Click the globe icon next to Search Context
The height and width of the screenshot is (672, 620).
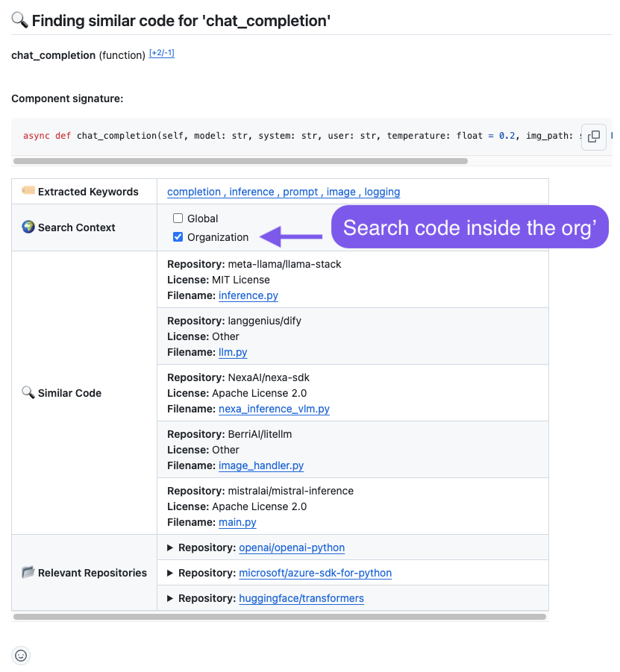pos(28,227)
